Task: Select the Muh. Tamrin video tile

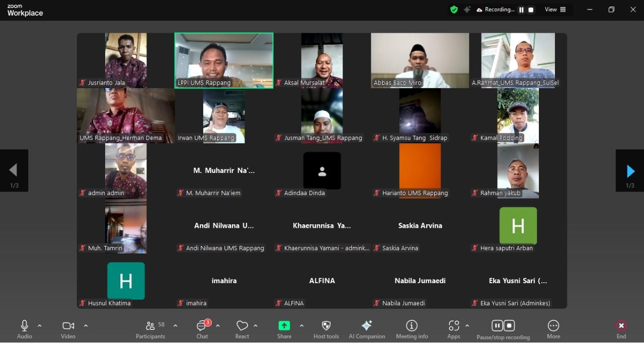Action: click(126, 226)
